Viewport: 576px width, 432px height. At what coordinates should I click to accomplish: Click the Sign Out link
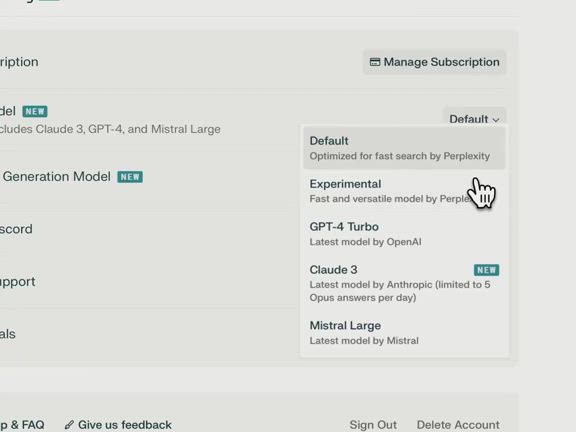pyautogui.click(x=373, y=425)
